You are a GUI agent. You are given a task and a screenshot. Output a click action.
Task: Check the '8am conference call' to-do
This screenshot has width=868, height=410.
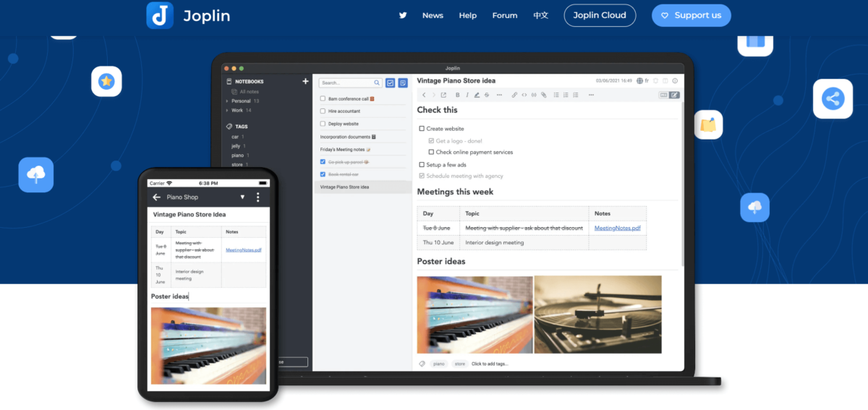pos(323,99)
